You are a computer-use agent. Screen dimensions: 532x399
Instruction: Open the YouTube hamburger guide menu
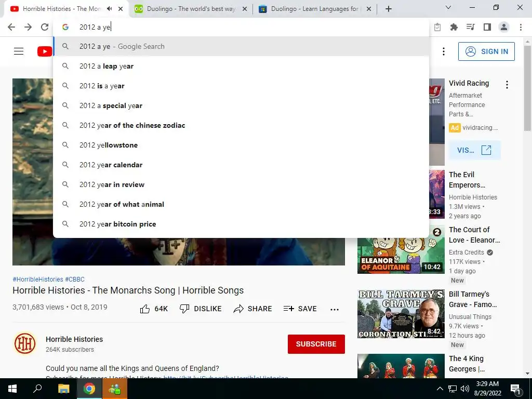pyautogui.click(x=19, y=51)
